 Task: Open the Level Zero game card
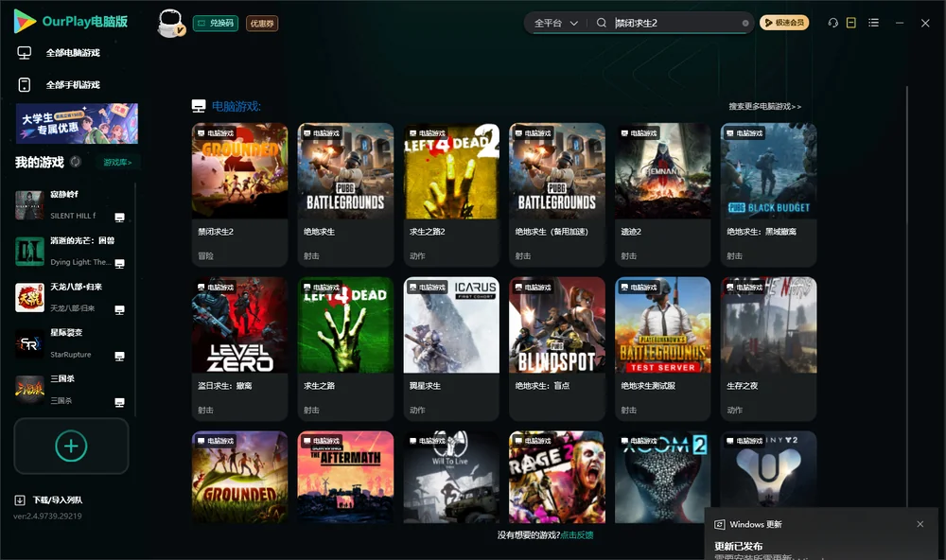239,348
